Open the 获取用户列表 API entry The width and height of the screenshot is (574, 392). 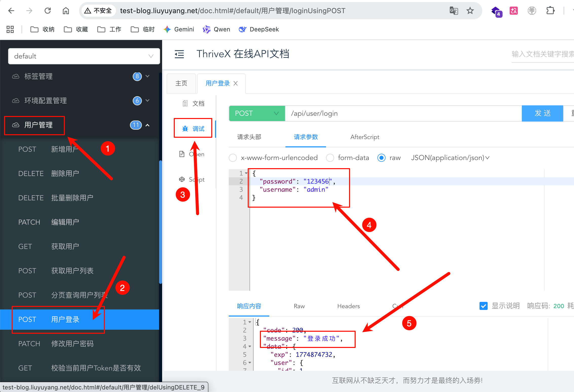[72, 271]
